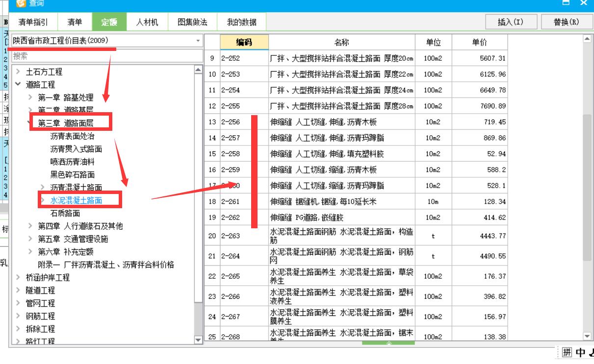The width and height of the screenshot is (594, 364).
Task: Select code cell 2-263
Action: click(244, 236)
